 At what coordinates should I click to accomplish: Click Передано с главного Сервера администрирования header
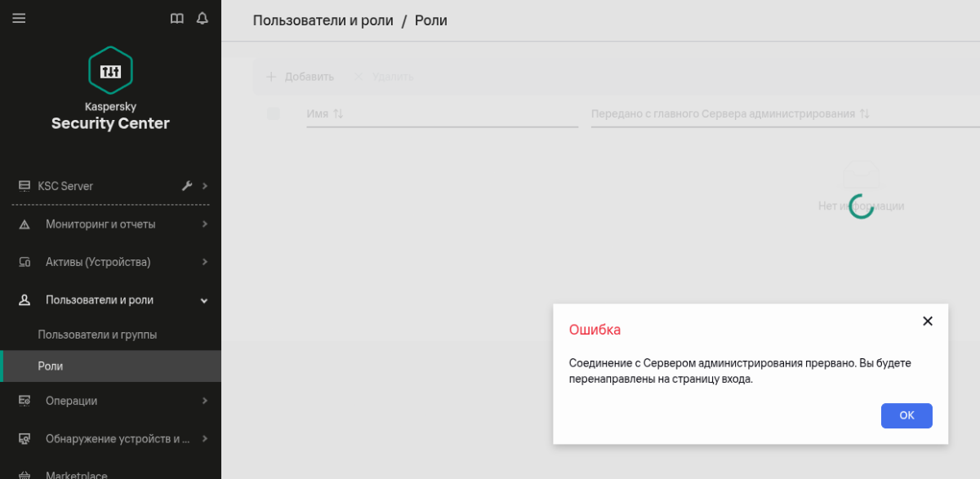coord(723,114)
